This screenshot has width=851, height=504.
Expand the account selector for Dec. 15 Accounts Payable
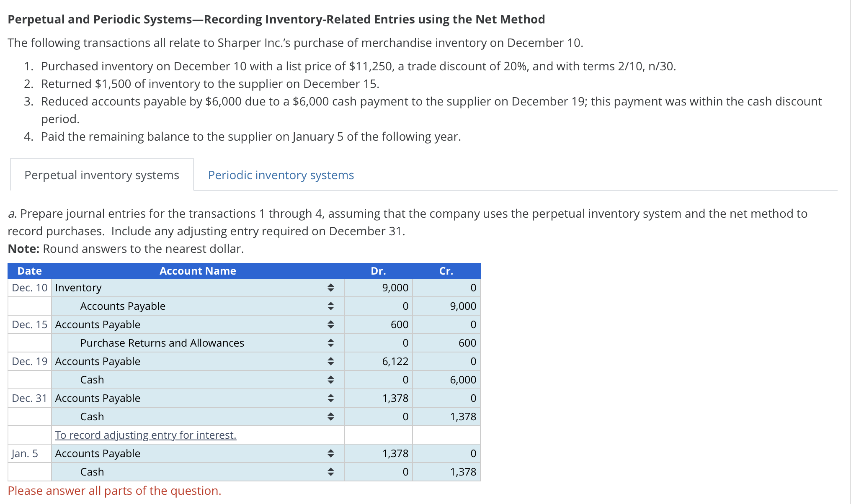pos(331,324)
